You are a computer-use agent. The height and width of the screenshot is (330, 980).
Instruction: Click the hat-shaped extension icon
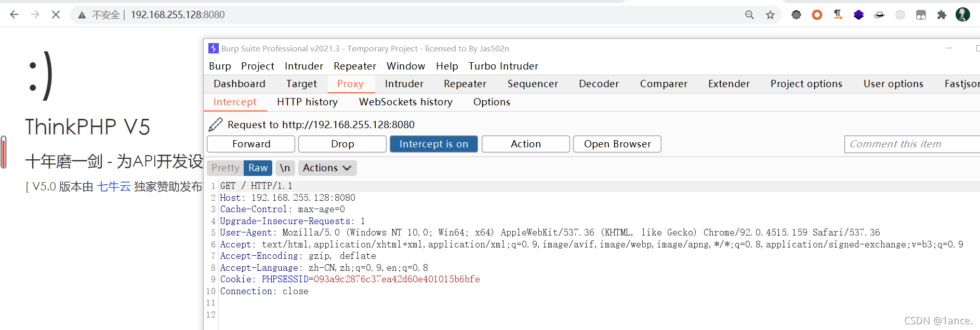(x=879, y=15)
